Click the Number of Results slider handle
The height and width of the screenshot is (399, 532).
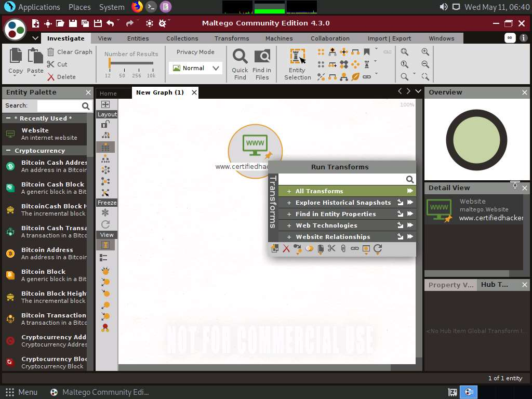[110, 63]
